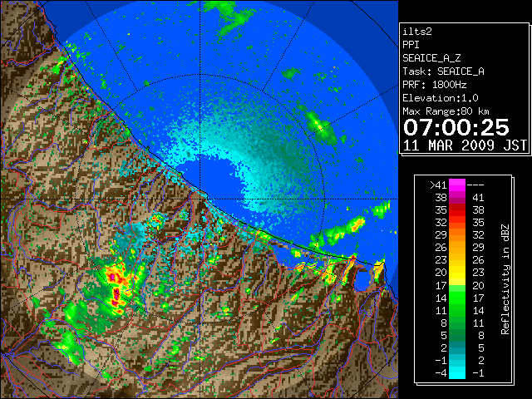The height and width of the screenshot is (399, 532).
Task: Click the 07:00:25 timestamp
Action: tap(456, 127)
